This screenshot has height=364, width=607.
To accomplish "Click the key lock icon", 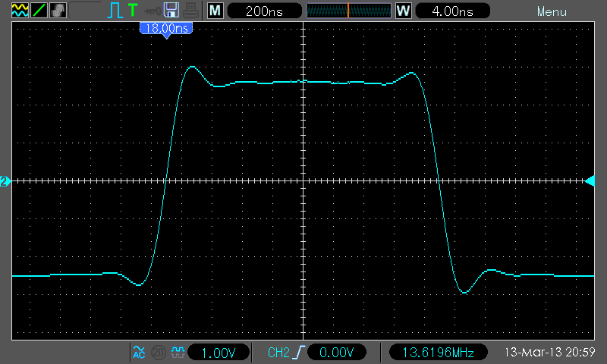I will coord(153,11).
